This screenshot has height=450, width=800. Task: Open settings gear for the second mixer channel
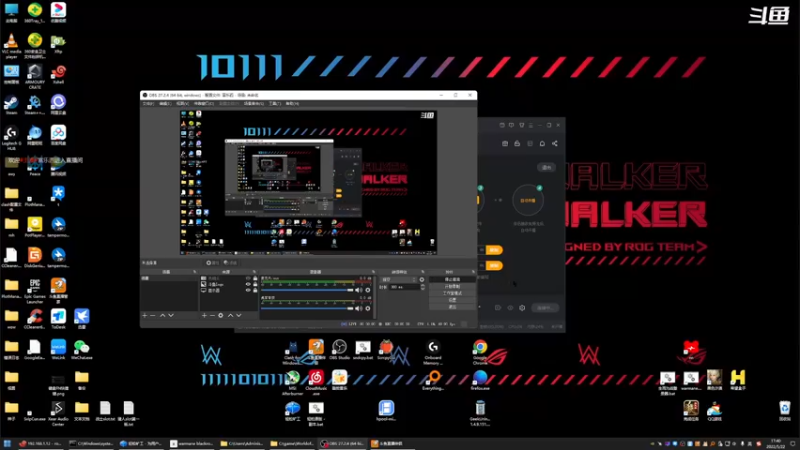(x=368, y=309)
